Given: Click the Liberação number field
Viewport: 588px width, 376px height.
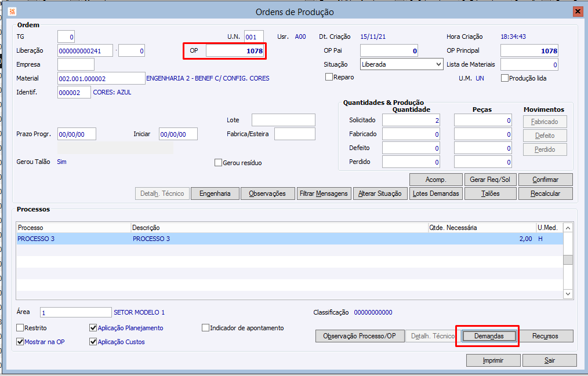Looking at the screenshot, I should (85, 50).
